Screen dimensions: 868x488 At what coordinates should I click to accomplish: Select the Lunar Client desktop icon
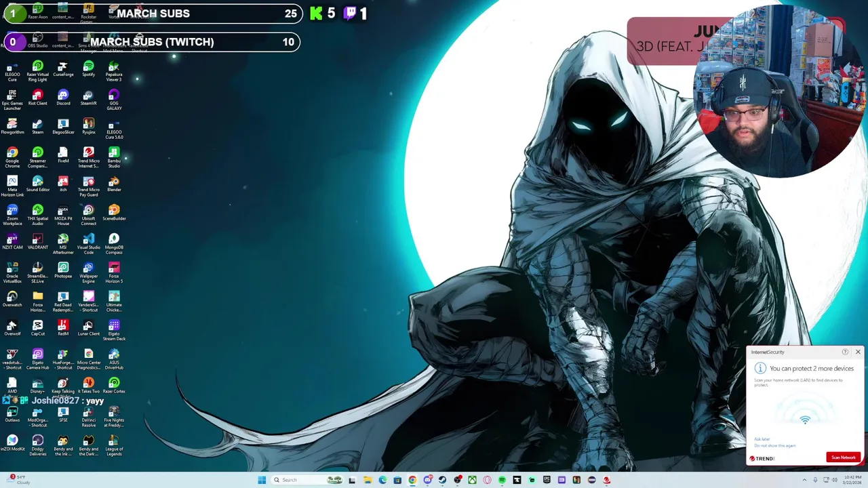click(x=88, y=328)
